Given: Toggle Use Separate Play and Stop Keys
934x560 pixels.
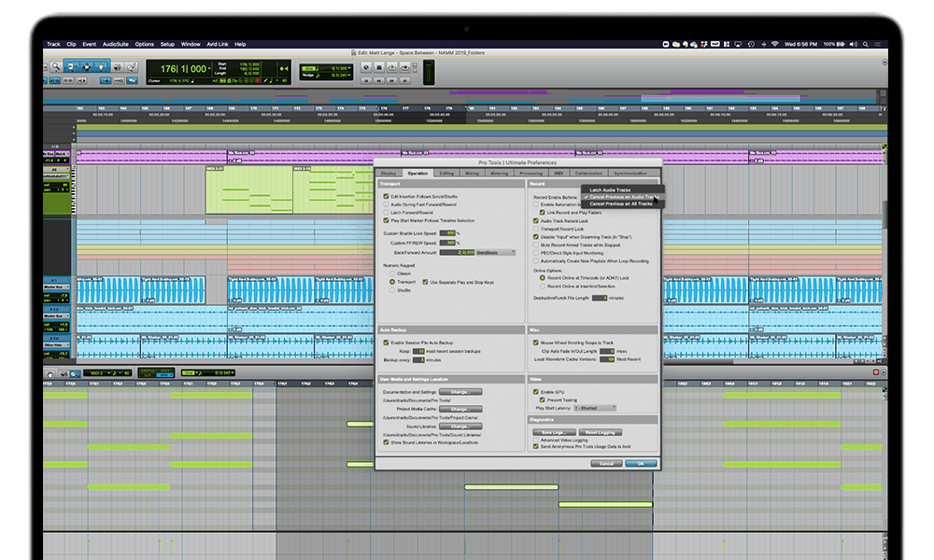Looking at the screenshot, I should (x=425, y=282).
